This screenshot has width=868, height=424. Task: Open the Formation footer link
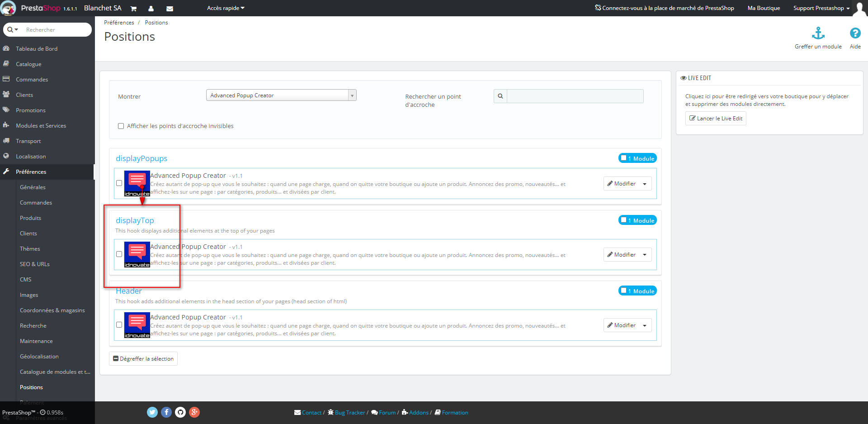452,413
